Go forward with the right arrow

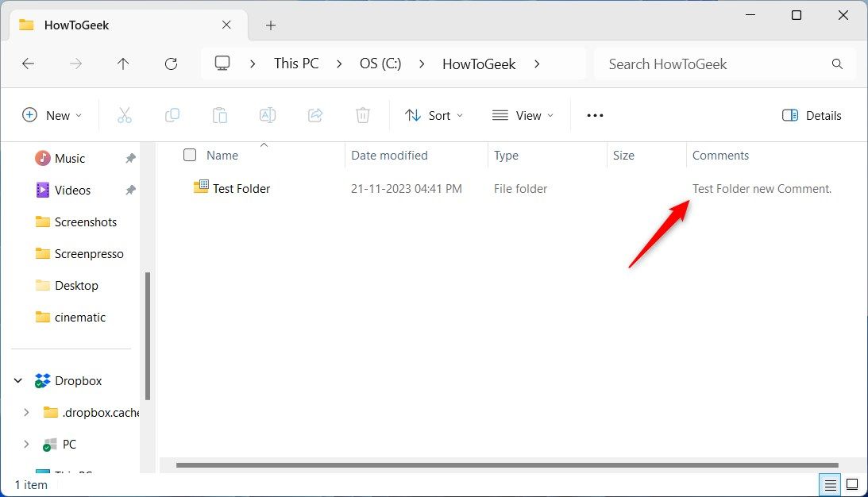[75, 64]
